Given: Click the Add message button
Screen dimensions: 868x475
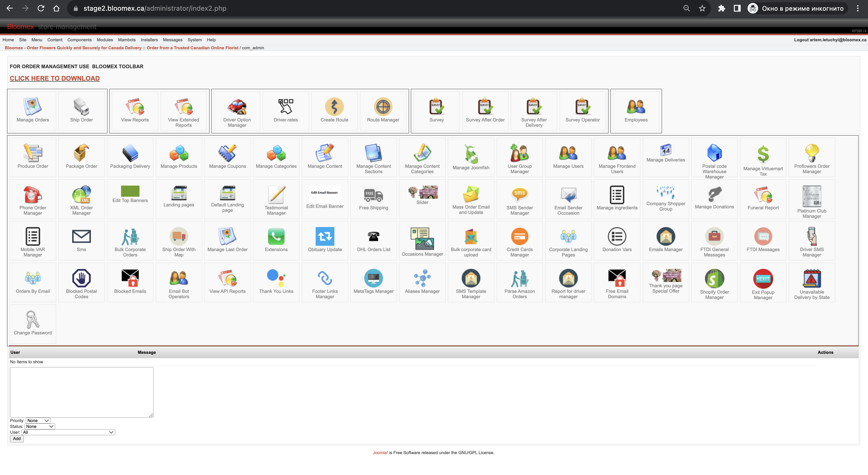Looking at the screenshot, I should coord(17,439).
